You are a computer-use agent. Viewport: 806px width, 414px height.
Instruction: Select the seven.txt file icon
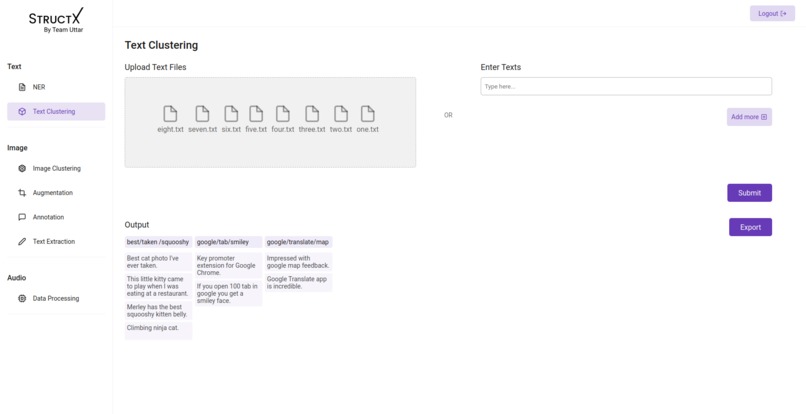coord(203,114)
